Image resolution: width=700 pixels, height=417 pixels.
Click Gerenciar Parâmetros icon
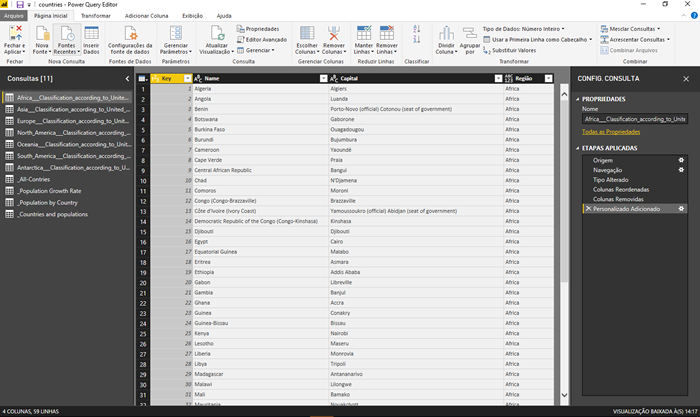(x=176, y=33)
